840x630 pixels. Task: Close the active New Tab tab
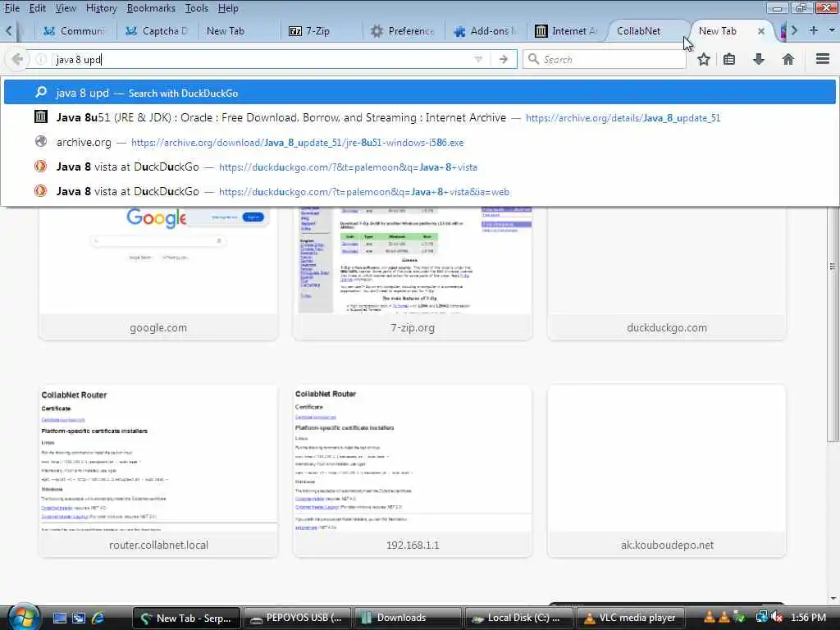coord(760,31)
